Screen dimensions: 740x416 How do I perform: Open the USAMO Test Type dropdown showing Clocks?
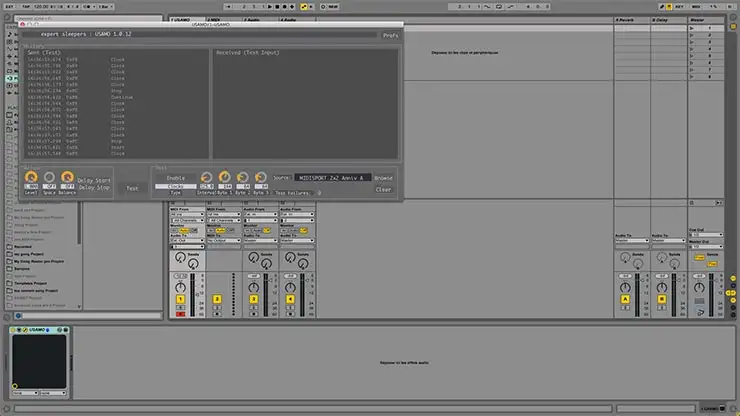click(176, 187)
